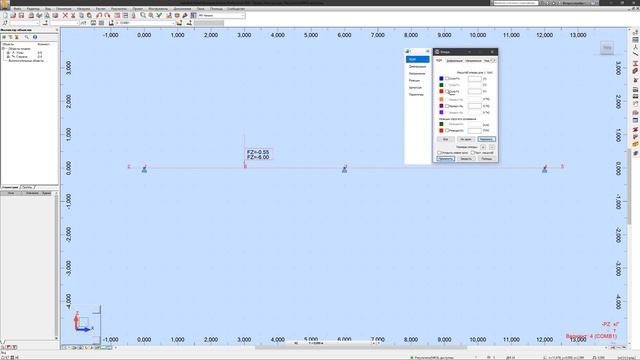Viewport: 640px width, 360px height.
Task: Toggle the My moment checkbox in the diagrams dialog
Action: (447, 106)
